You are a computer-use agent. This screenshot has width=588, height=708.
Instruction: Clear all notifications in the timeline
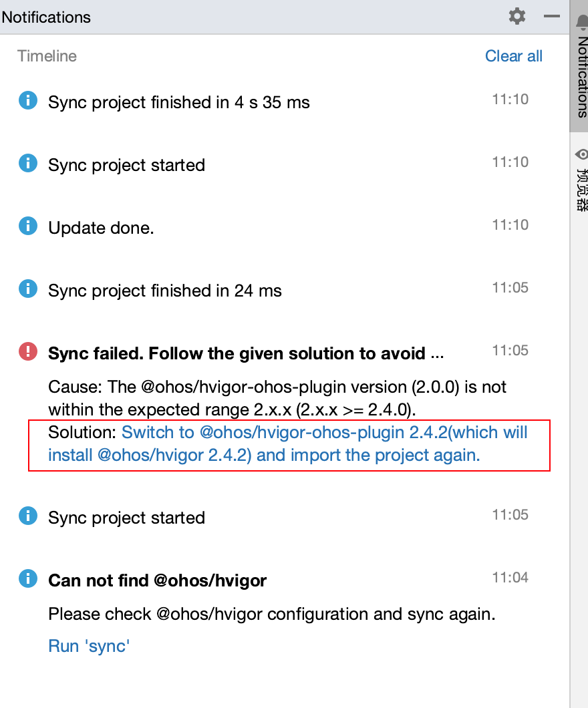point(513,56)
